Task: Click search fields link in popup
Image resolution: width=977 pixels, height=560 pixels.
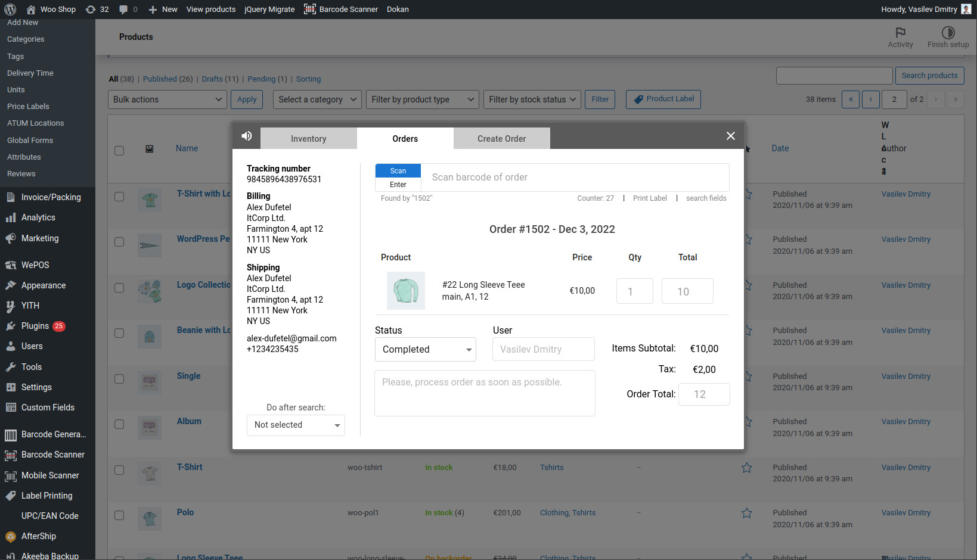Action: [x=706, y=198]
